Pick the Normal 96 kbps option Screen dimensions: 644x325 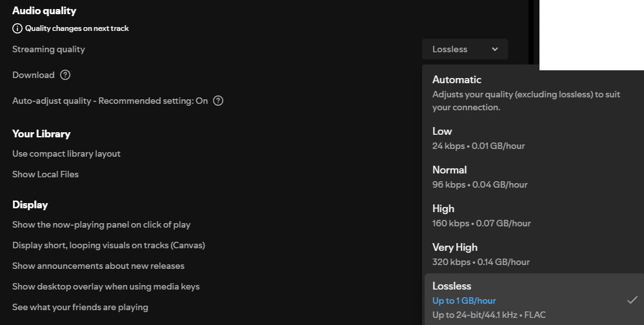pos(450,170)
